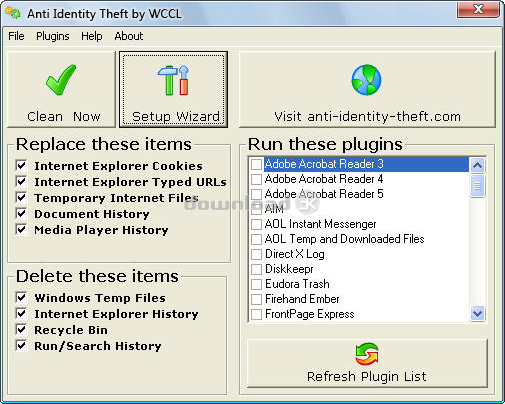Open the Plugins menu
This screenshot has height=404, width=505.
53,36
